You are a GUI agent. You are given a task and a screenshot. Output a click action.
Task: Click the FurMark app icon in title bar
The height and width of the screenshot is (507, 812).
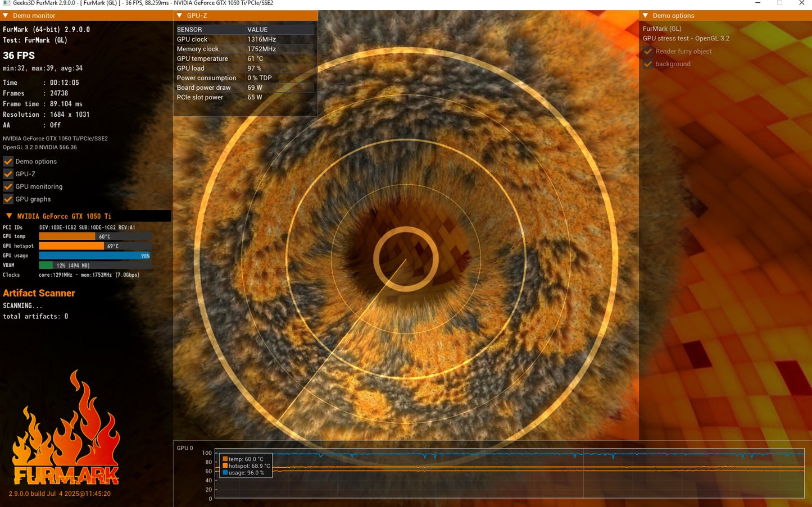(6, 3)
